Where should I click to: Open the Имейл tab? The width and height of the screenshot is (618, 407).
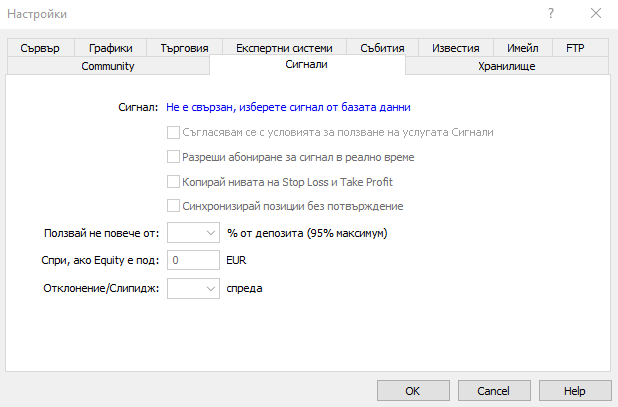523,48
